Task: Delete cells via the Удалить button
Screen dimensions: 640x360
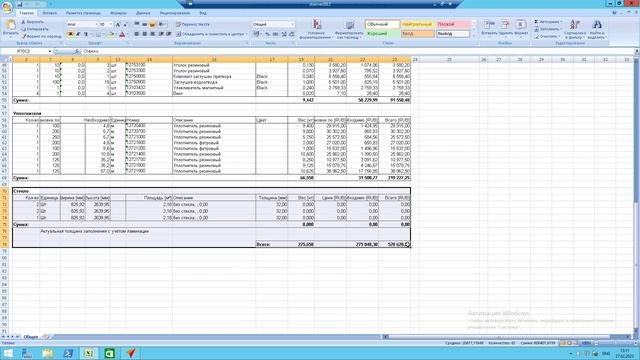Action: (x=505, y=29)
